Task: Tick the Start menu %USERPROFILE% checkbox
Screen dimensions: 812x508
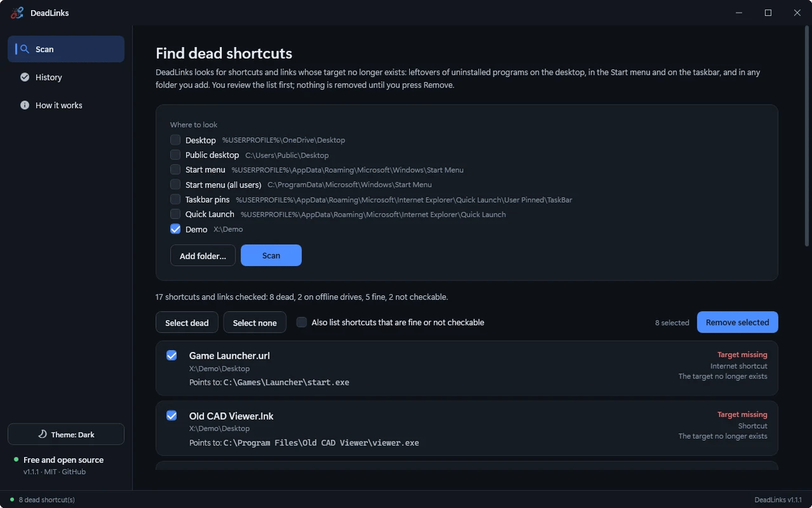Action: pos(175,170)
